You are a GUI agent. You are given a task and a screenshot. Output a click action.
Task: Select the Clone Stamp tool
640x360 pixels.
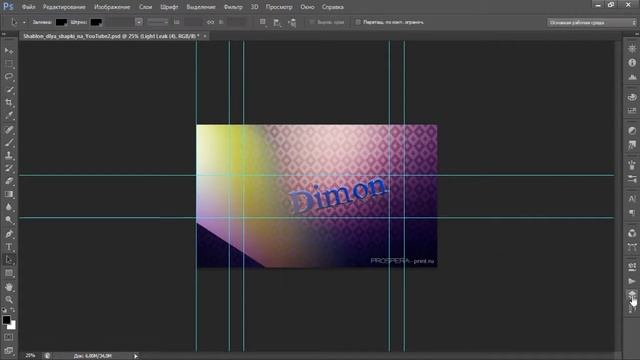pos(9,155)
